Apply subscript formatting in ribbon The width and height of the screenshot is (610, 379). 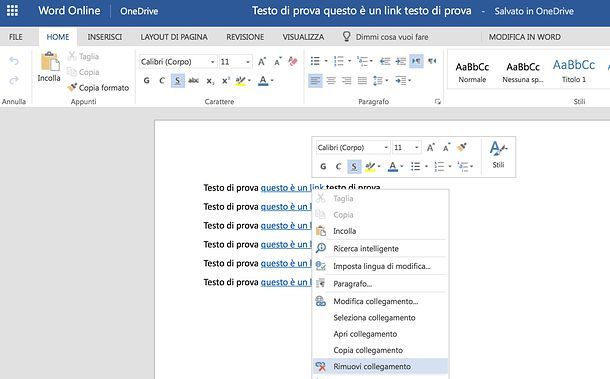coord(210,81)
